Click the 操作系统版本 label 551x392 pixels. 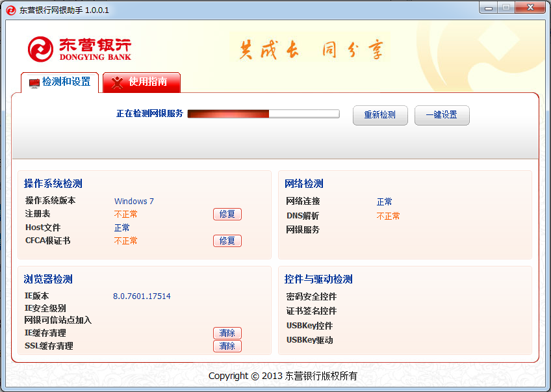[x=50, y=200]
